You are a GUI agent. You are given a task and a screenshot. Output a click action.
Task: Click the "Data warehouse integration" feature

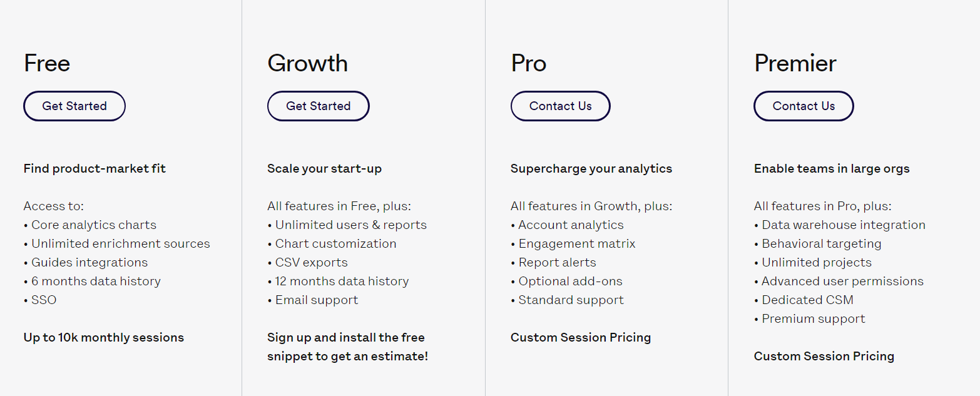(843, 225)
